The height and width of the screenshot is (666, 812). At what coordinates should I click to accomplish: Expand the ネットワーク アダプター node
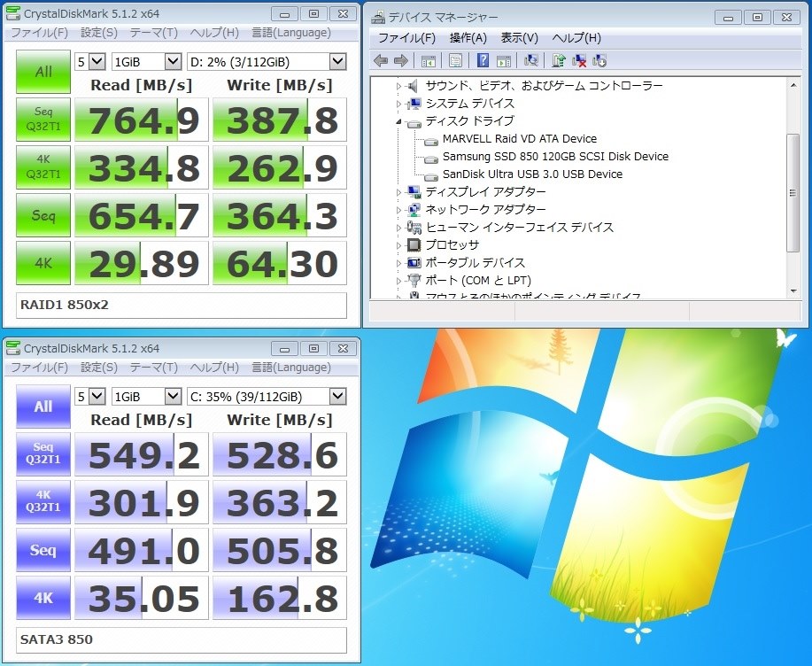(398, 210)
